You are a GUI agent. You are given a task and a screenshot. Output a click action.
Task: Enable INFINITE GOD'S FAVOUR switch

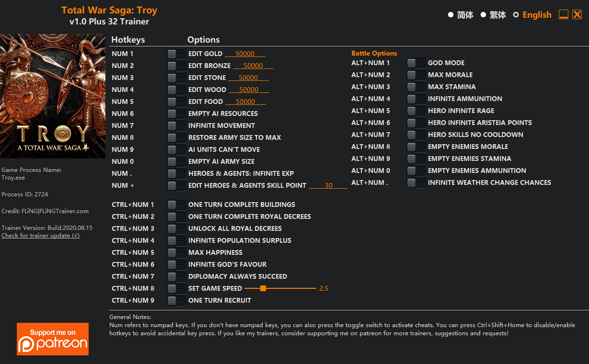(176, 265)
